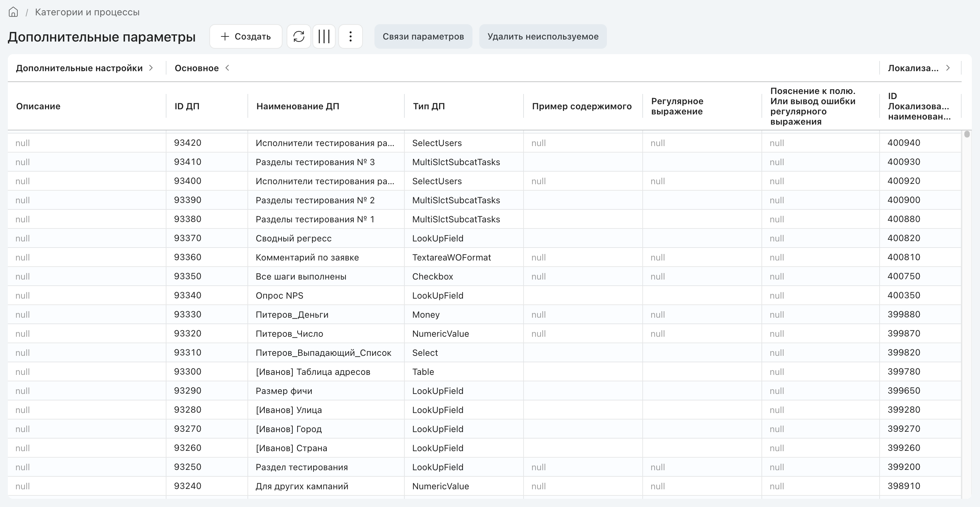Click Питеров_Выпадающий_Список cell

tap(326, 352)
